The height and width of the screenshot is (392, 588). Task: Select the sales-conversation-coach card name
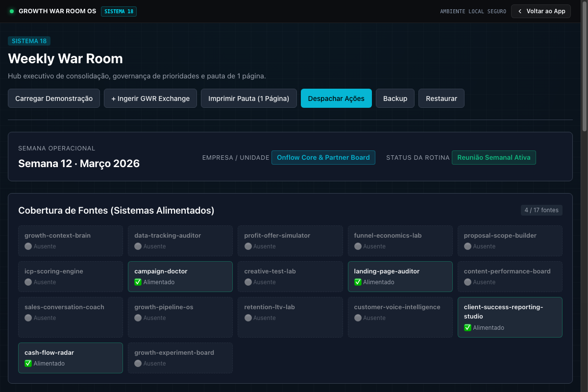(65, 307)
